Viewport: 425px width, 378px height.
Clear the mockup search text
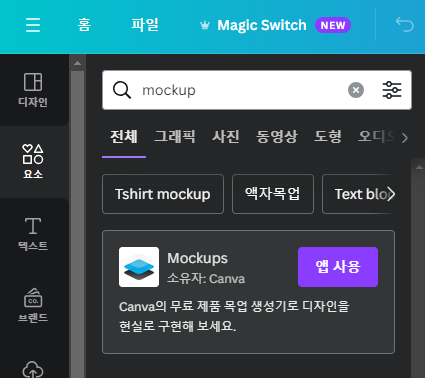point(356,90)
